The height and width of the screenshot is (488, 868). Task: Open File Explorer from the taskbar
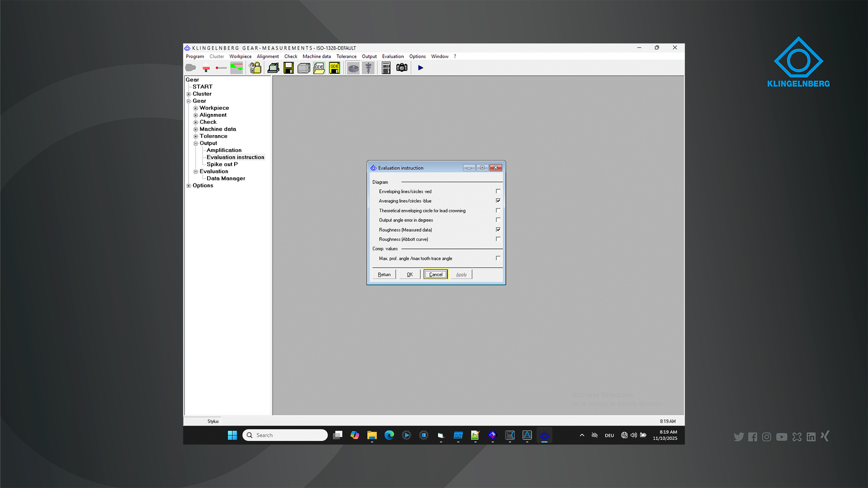tap(372, 435)
